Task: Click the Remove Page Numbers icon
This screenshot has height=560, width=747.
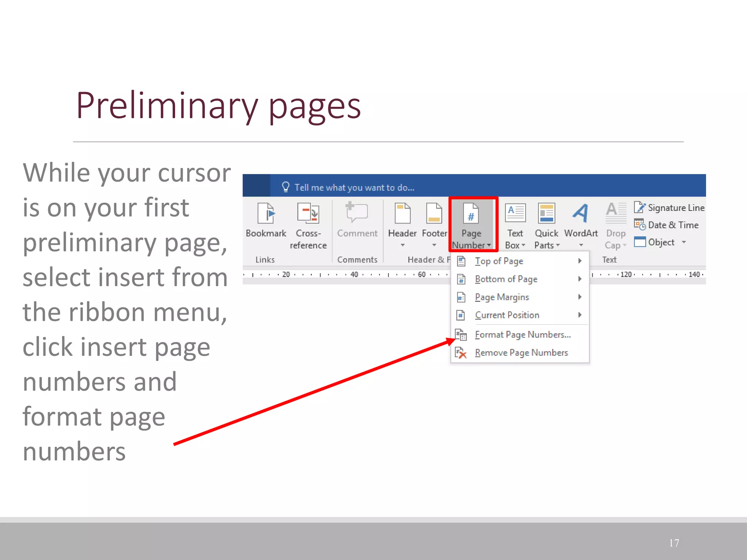Action: 461,353
